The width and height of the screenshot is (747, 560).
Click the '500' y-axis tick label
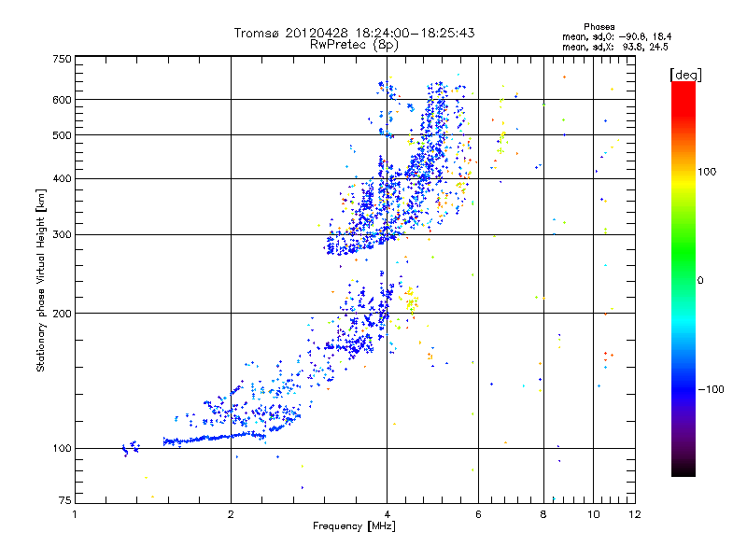62,135
